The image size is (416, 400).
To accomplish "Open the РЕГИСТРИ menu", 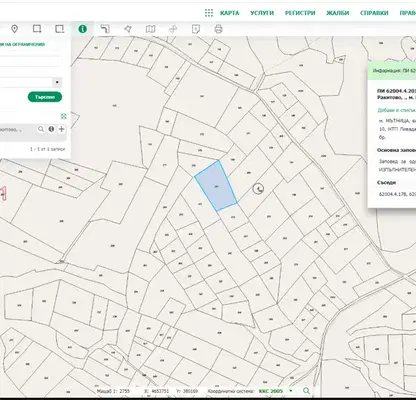I will (x=300, y=13).
